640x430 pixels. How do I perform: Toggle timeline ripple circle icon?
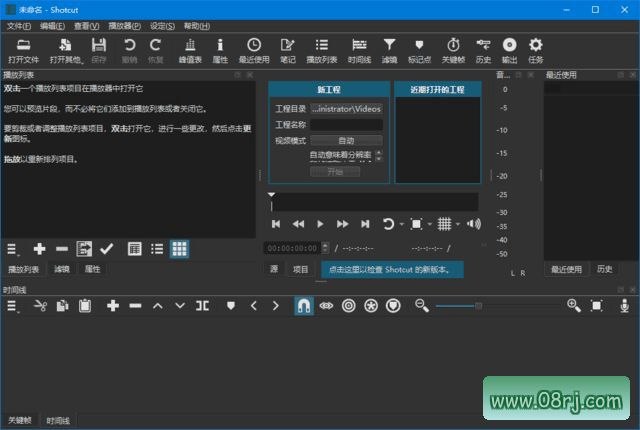349,306
